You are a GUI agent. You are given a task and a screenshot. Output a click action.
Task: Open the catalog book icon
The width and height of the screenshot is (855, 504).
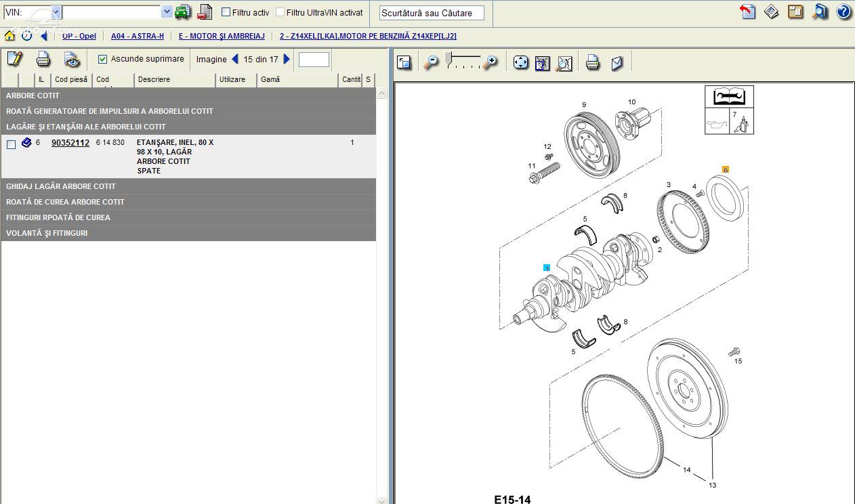(771, 12)
